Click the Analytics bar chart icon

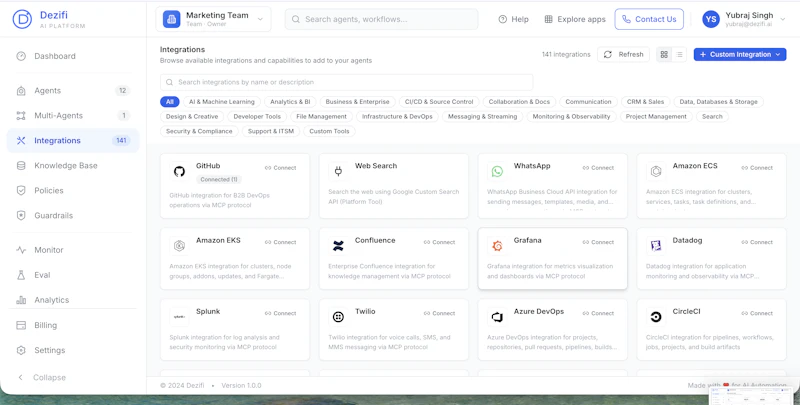21,300
